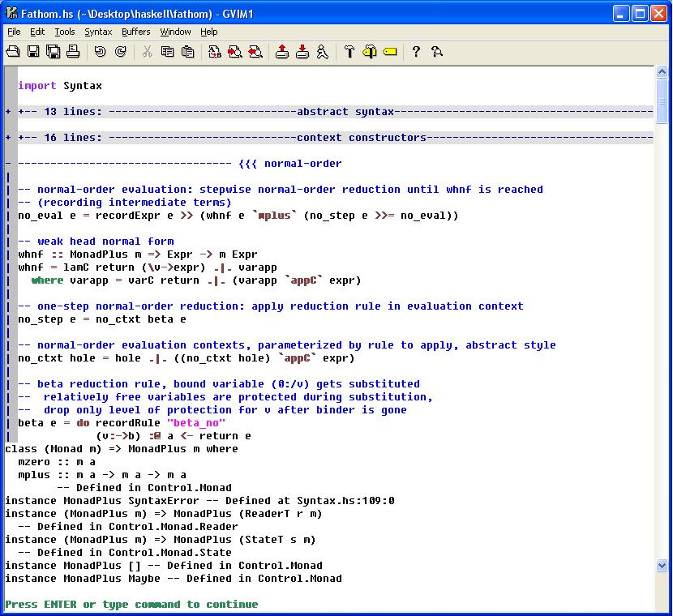
Task: Click the running man script icon
Action: tap(322, 52)
